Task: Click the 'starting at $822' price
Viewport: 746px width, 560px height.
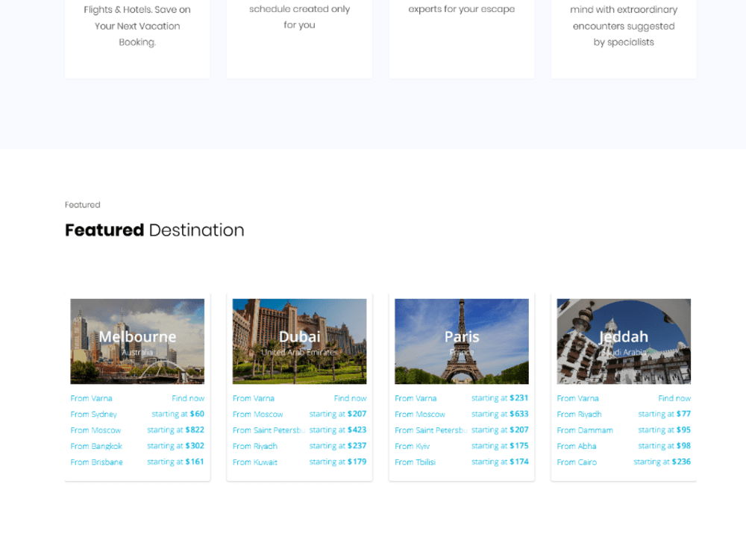Action: point(175,430)
